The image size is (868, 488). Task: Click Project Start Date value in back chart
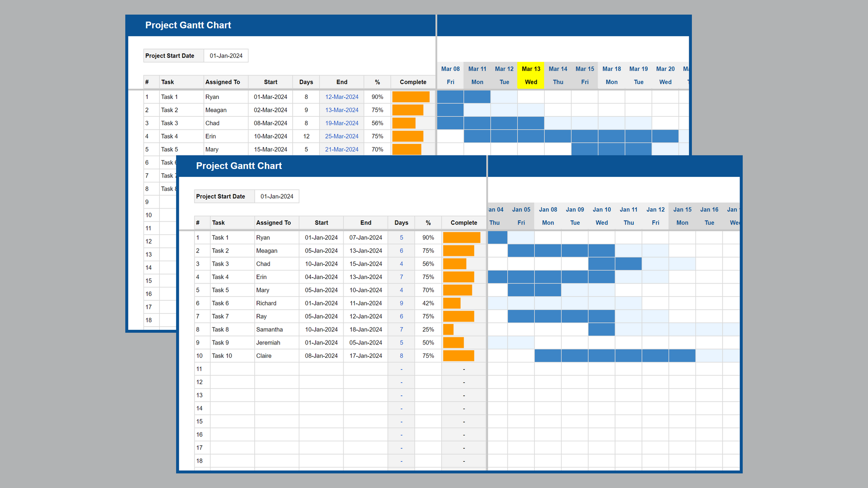click(x=226, y=56)
